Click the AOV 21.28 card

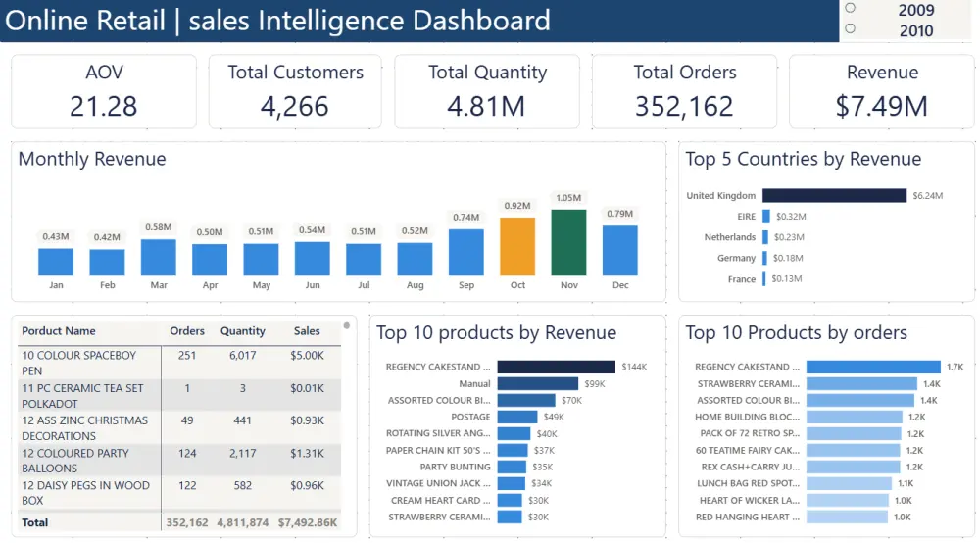104,92
